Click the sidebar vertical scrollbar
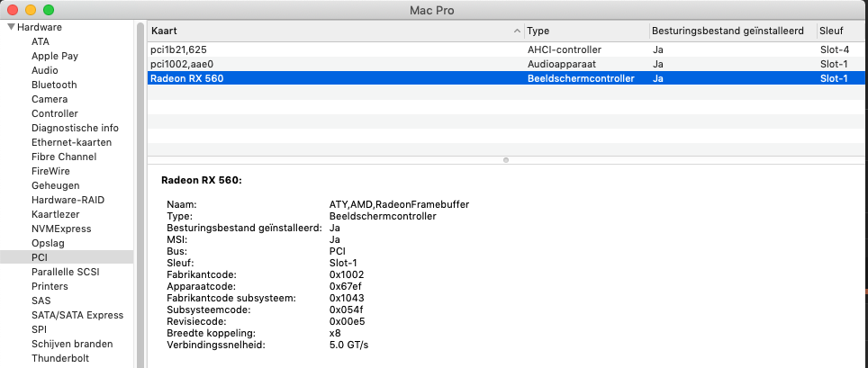The height and width of the screenshot is (368, 868). point(140,180)
